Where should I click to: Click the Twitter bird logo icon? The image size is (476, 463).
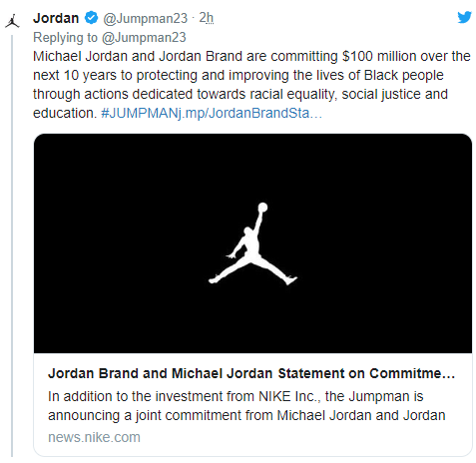(x=464, y=17)
